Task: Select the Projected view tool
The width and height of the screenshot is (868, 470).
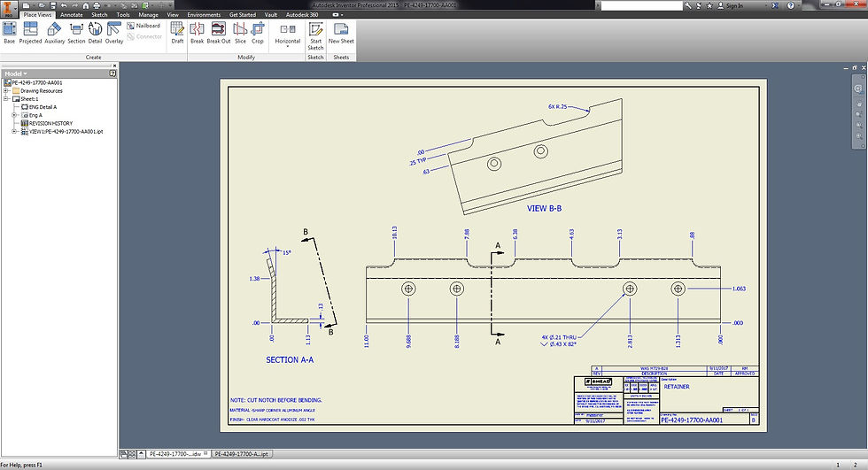Action: 30,33
